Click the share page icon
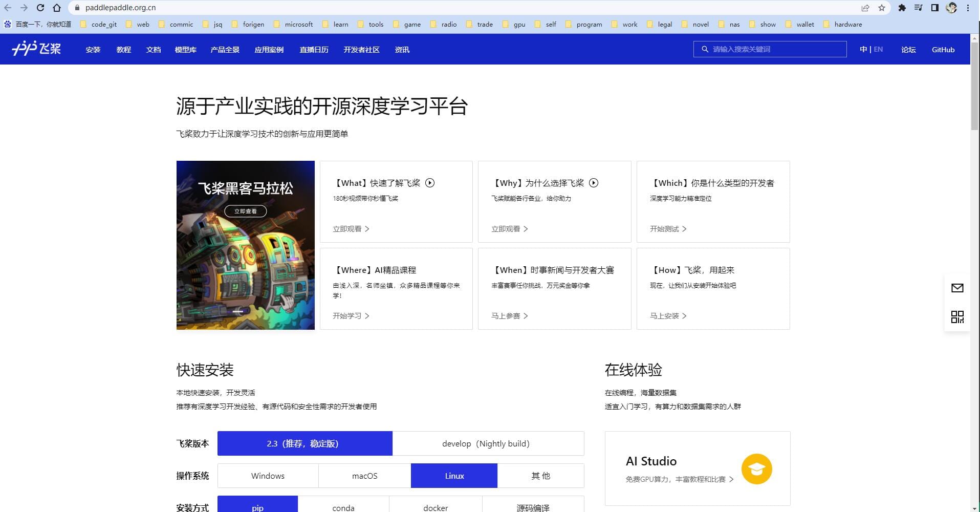The image size is (980, 512). (x=865, y=8)
